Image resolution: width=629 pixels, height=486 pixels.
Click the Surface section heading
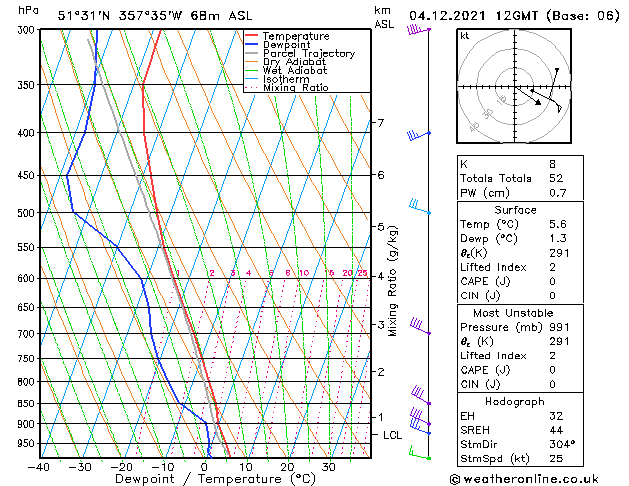pos(515,210)
